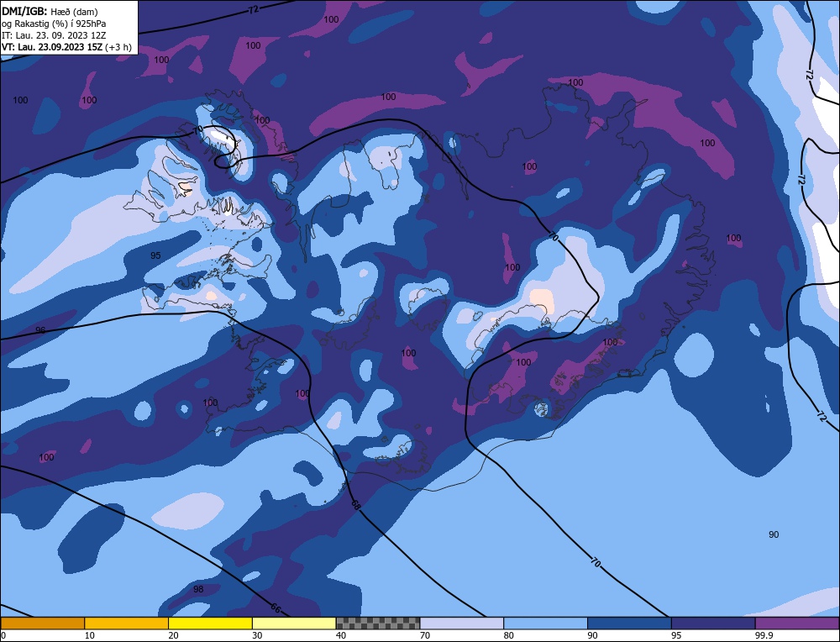The height and width of the screenshot is (642, 840).
Task: Click the light blue 80–90 legend swatch
Action: (x=545, y=624)
